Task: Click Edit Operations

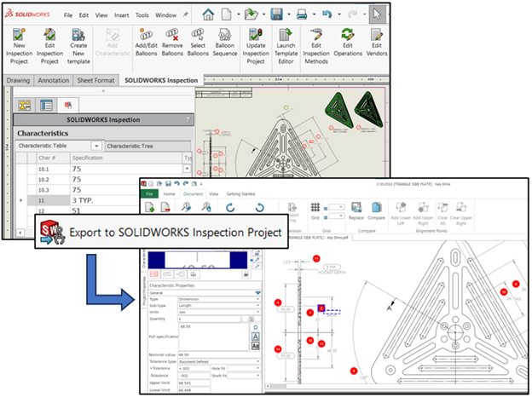Action: pyautogui.click(x=348, y=43)
